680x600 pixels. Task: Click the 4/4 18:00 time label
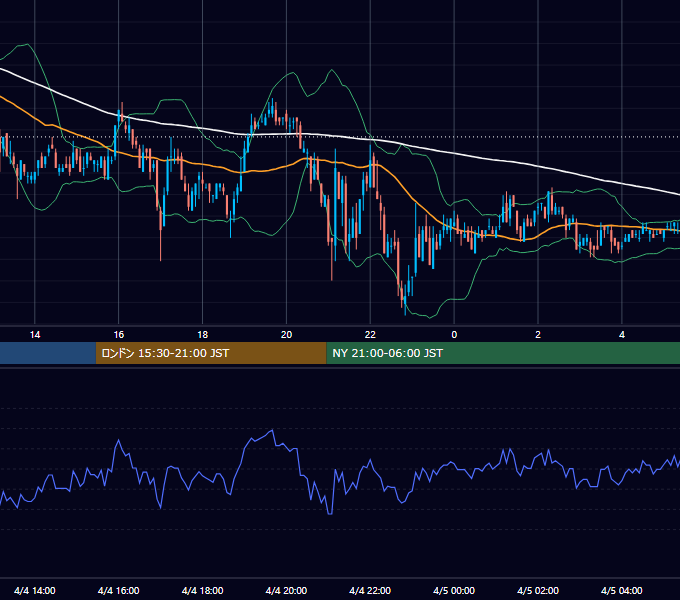pos(203,590)
